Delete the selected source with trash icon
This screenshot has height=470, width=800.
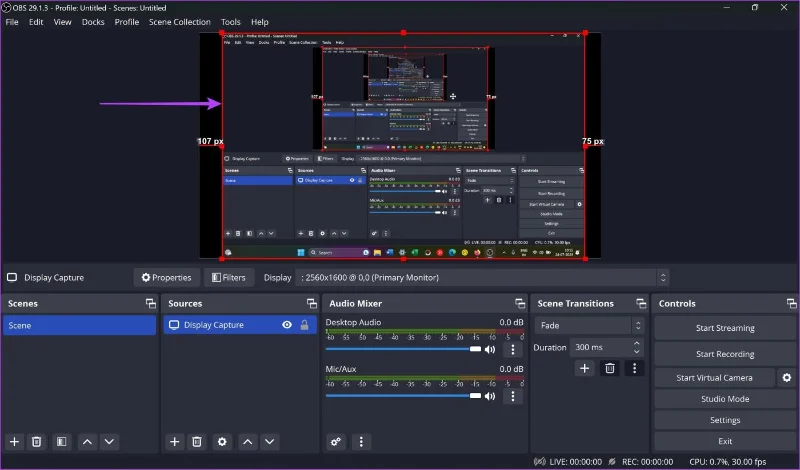[x=197, y=442]
